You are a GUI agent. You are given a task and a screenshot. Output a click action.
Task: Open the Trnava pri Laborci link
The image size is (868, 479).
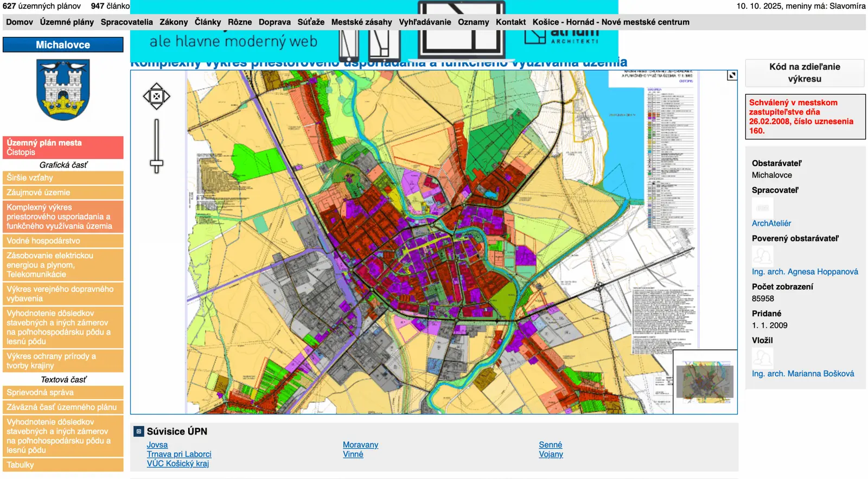(x=179, y=455)
